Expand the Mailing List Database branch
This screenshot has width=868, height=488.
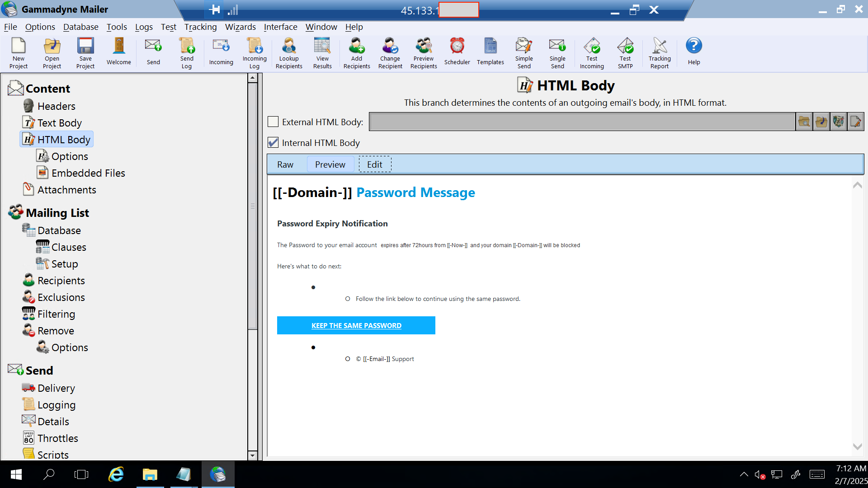pyautogui.click(x=59, y=230)
